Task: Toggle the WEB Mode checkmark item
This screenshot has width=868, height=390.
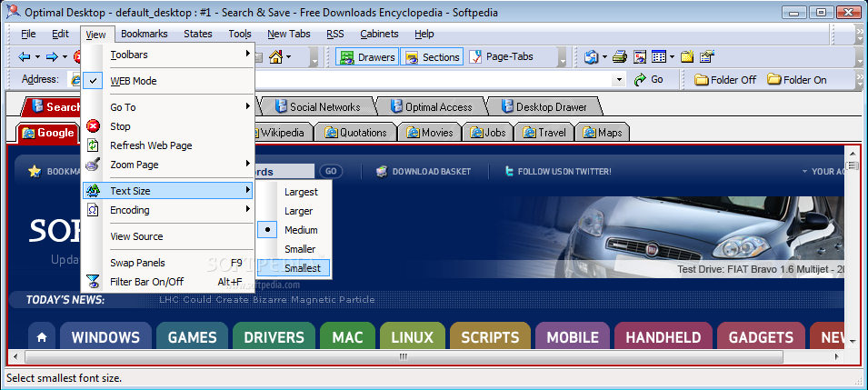Action: [168, 81]
